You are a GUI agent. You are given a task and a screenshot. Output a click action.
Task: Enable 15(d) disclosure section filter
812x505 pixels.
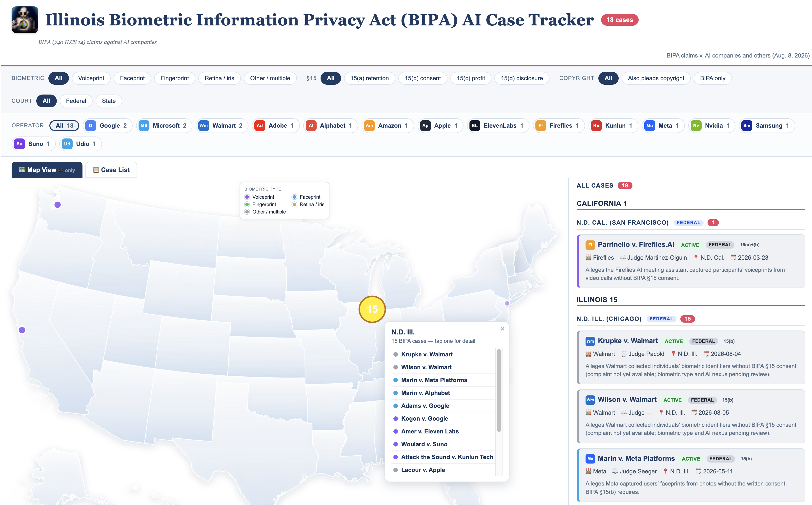tap(522, 78)
